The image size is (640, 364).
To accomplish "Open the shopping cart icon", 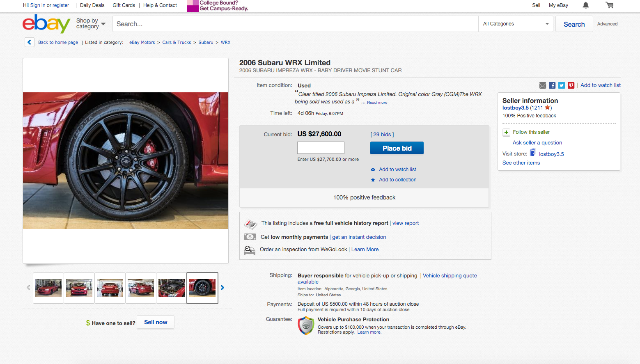I will (610, 5).
